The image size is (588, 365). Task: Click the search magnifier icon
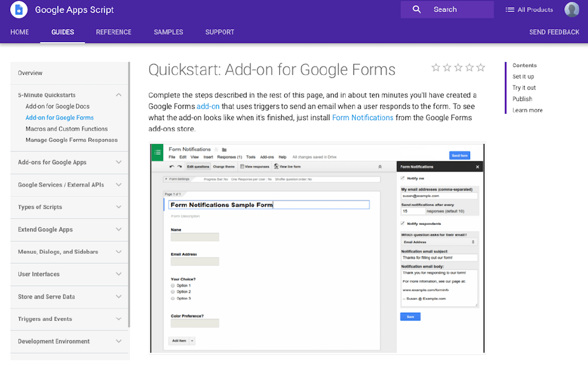pos(417,9)
